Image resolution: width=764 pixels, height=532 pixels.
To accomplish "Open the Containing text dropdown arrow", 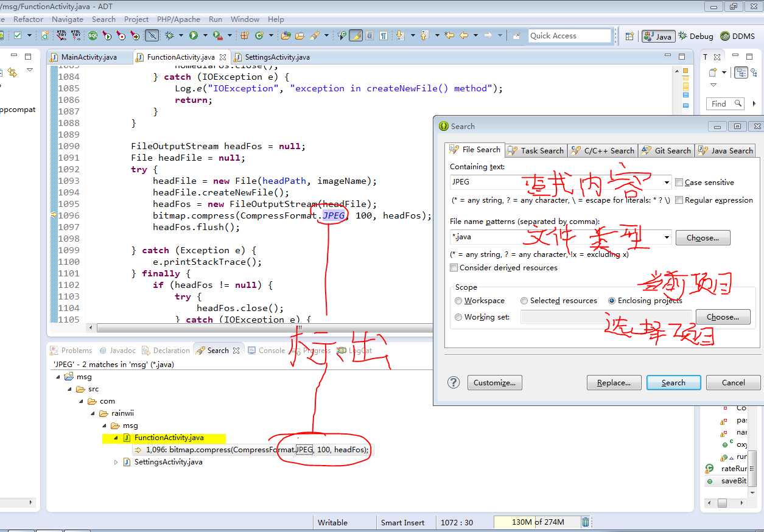I will click(x=667, y=181).
